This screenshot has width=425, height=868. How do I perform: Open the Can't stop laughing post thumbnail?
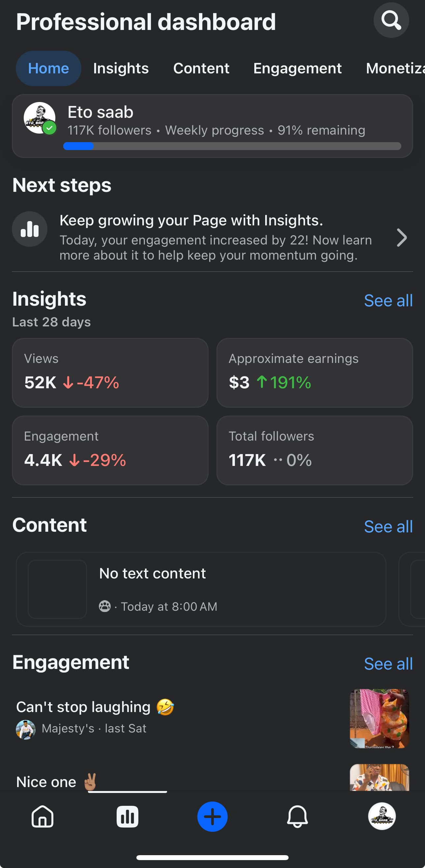(x=379, y=718)
